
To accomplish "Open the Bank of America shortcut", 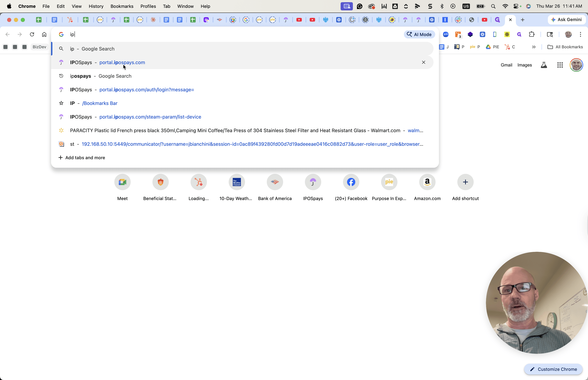I will tap(275, 187).
